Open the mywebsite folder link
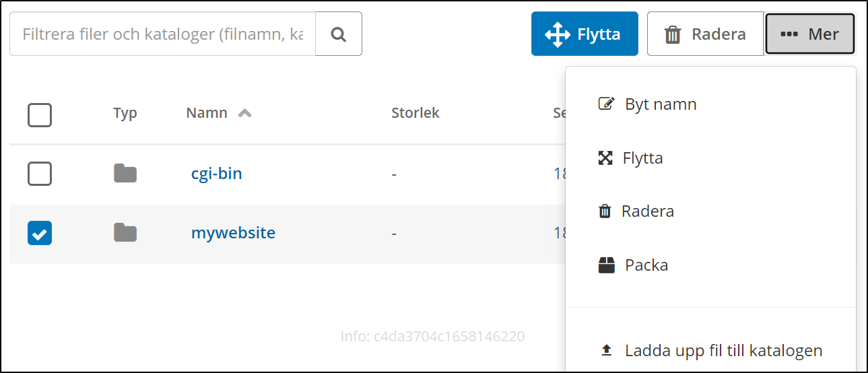 tap(233, 233)
